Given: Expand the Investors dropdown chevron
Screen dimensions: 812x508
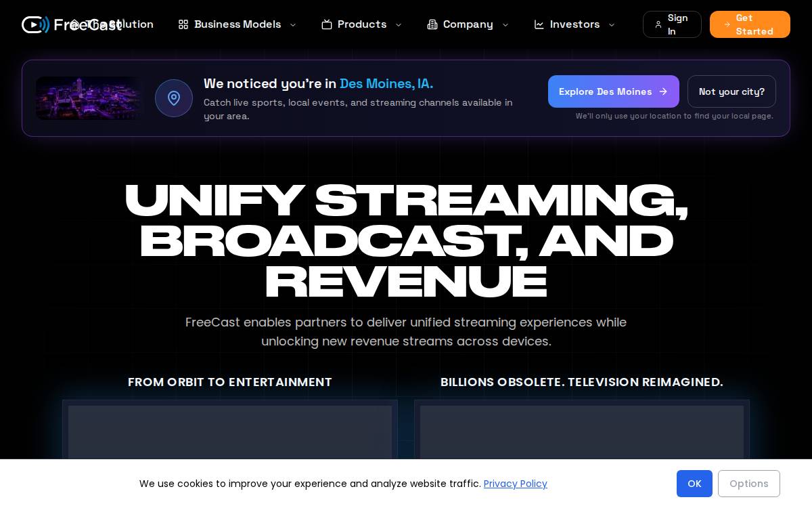Looking at the screenshot, I should pyautogui.click(x=612, y=25).
